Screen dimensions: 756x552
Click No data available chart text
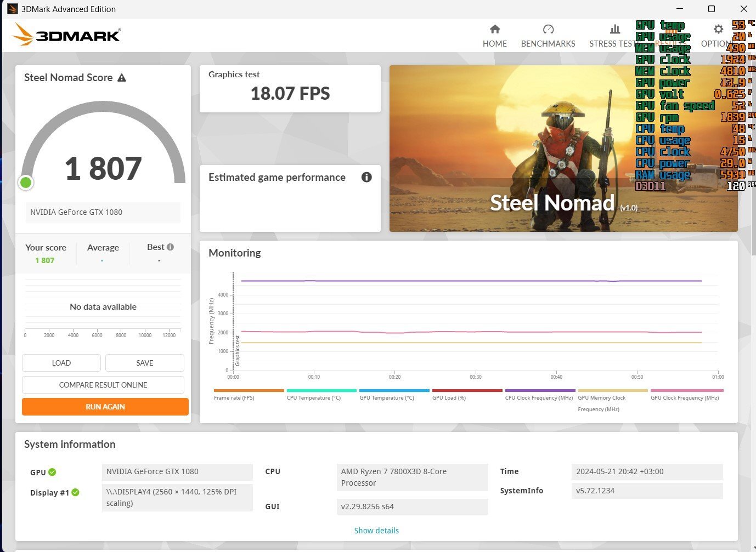coord(103,307)
